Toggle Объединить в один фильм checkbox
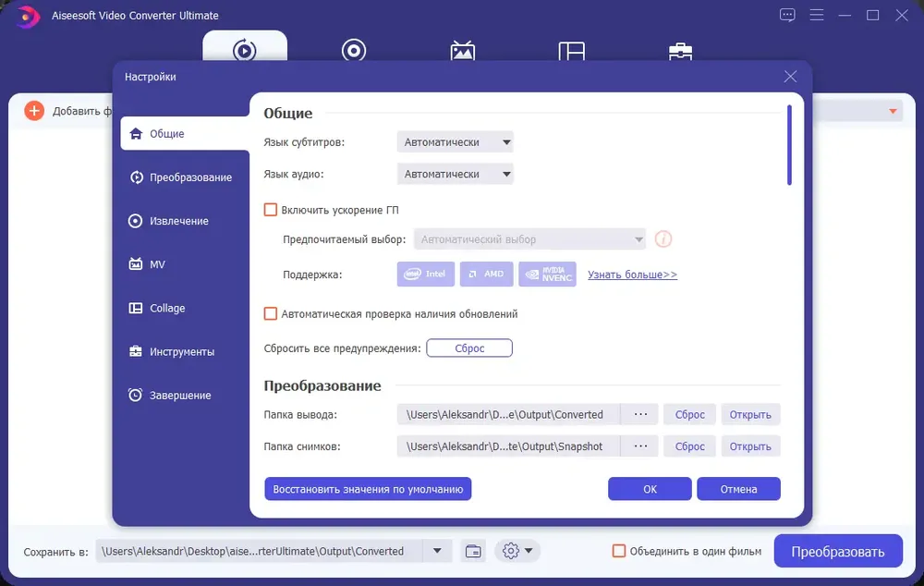Image resolution: width=924 pixels, height=586 pixels. point(619,551)
